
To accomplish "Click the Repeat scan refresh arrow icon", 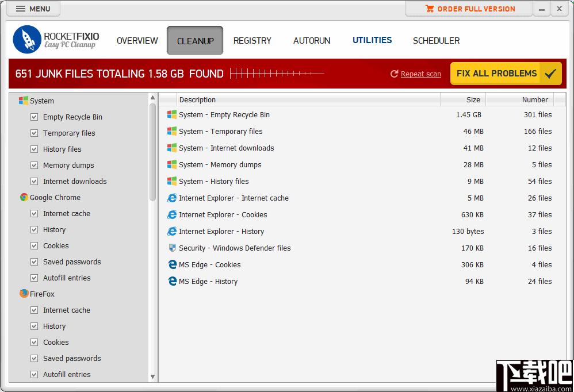I will click(394, 74).
